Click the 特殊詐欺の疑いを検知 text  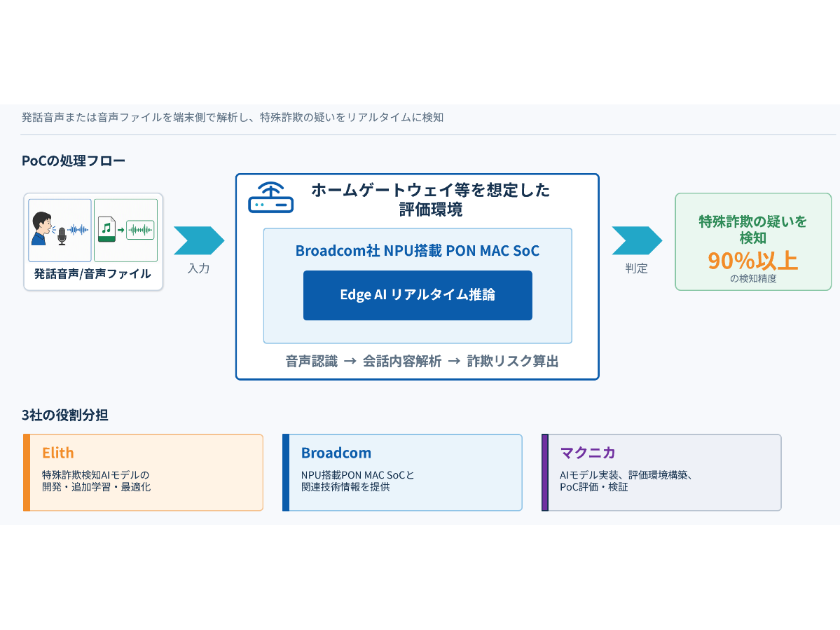point(752,229)
